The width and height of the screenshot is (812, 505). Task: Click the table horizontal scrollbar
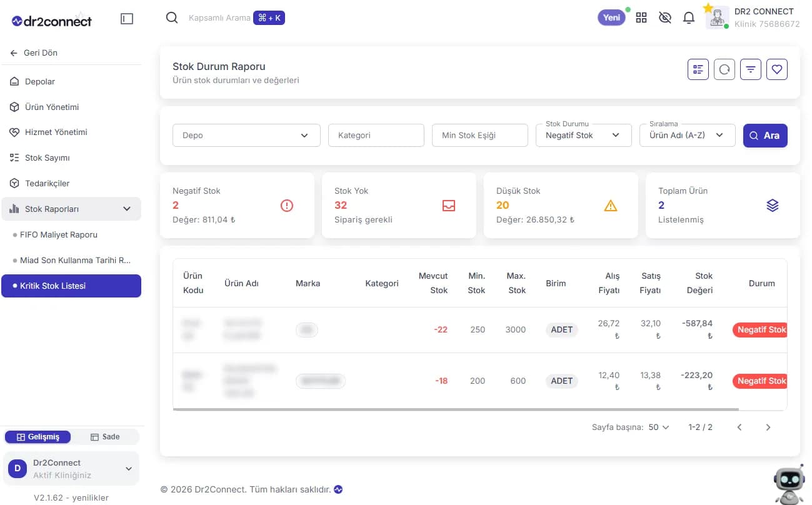click(x=456, y=409)
